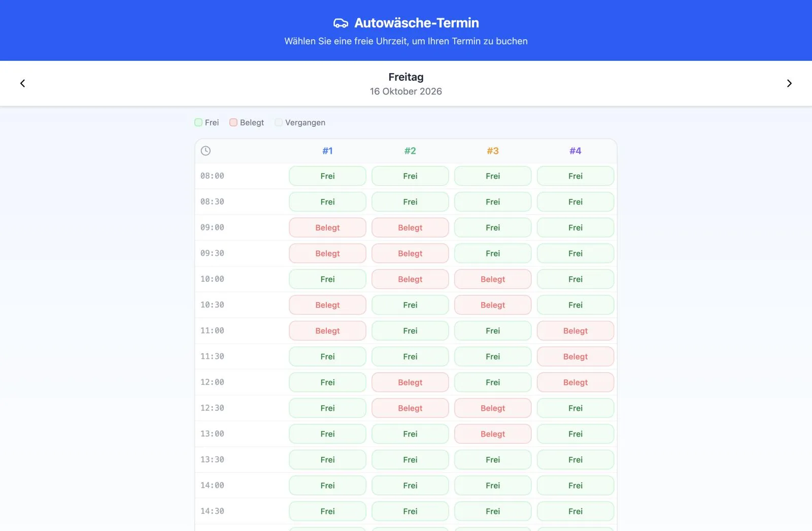This screenshot has width=812, height=531.
Task: Select column header #3
Action: pyautogui.click(x=493, y=151)
